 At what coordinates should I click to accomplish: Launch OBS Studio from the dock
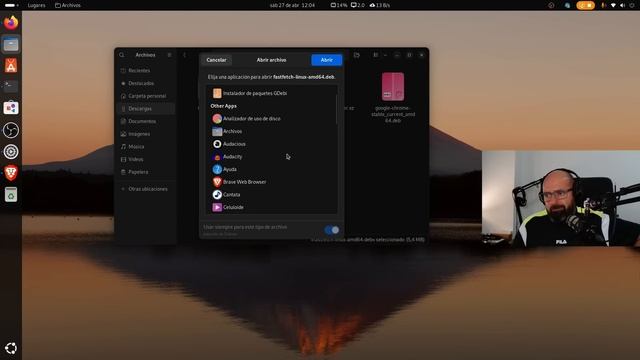pos(11,130)
